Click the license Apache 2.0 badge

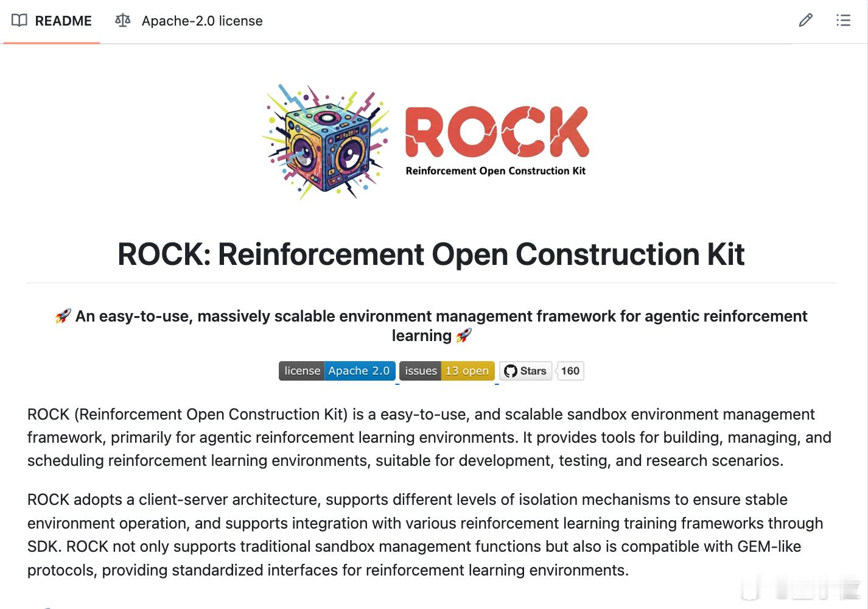tap(337, 371)
